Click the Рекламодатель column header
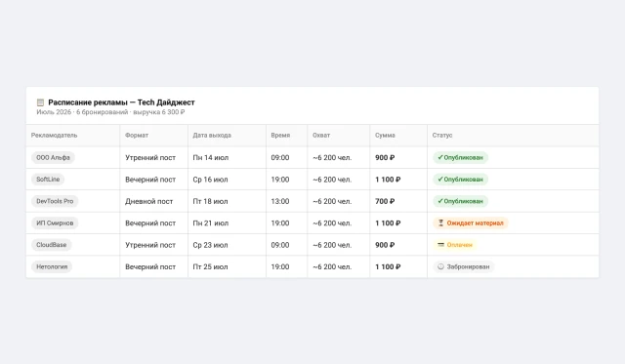The height and width of the screenshot is (364, 625). [x=55, y=136]
